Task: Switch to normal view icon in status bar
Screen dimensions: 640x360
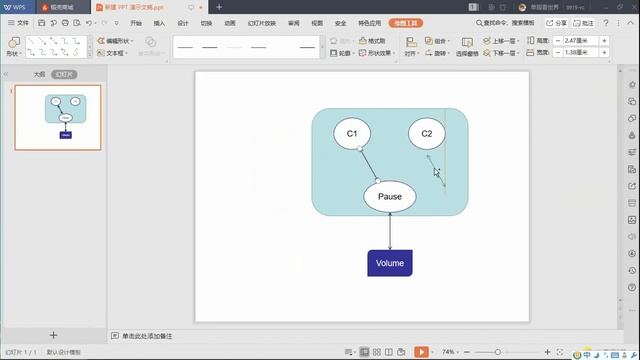Action: (x=364, y=352)
